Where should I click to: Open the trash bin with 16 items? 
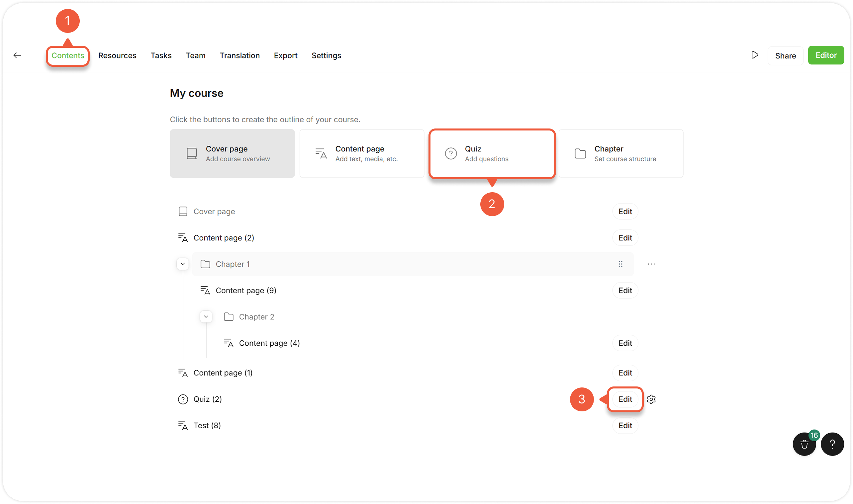(804, 444)
